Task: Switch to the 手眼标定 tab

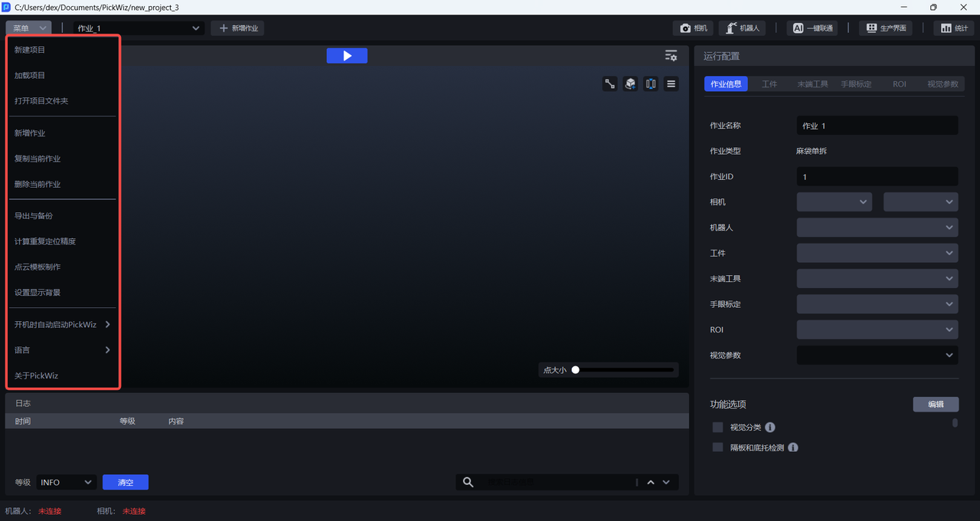Action: tap(856, 84)
